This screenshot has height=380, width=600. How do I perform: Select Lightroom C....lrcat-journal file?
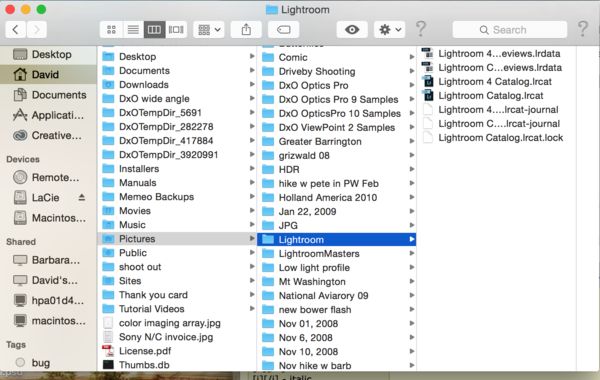[496, 124]
